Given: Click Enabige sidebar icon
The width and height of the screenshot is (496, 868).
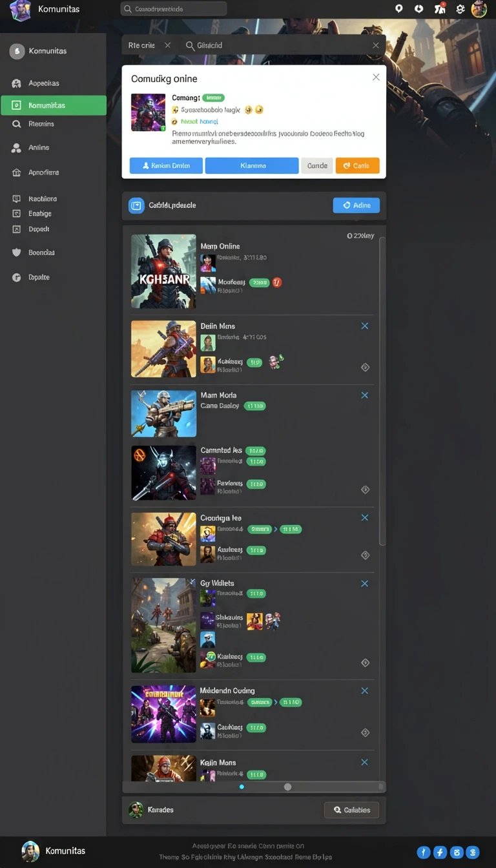Looking at the screenshot, I should pos(17,214).
